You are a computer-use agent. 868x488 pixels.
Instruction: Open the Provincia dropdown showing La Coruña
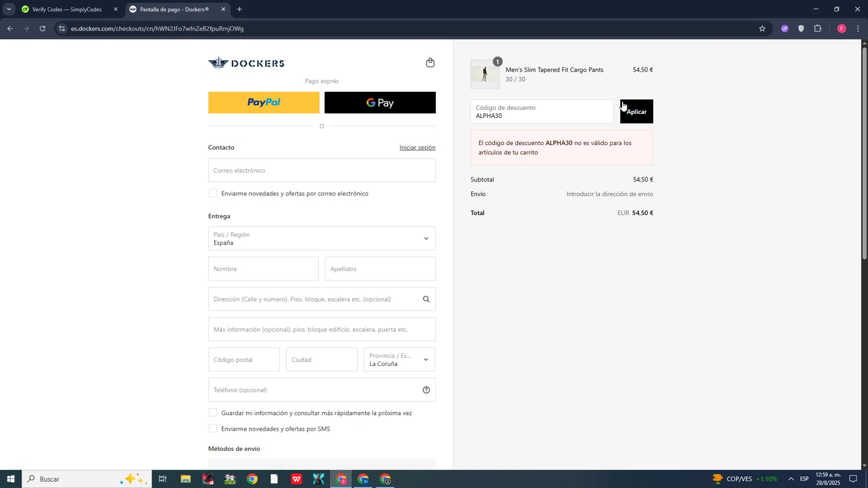[x=399, y=360]
